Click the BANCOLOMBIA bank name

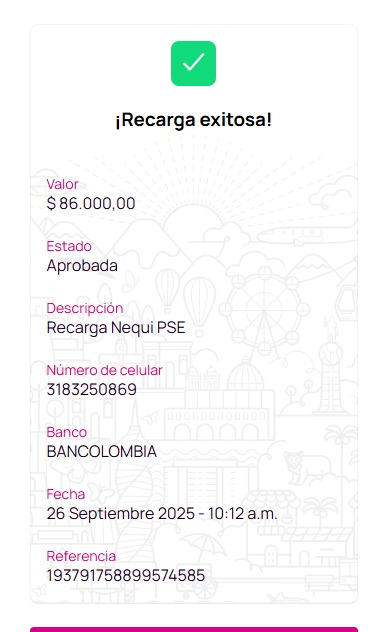pyautogui.click(x=102, y=451)
